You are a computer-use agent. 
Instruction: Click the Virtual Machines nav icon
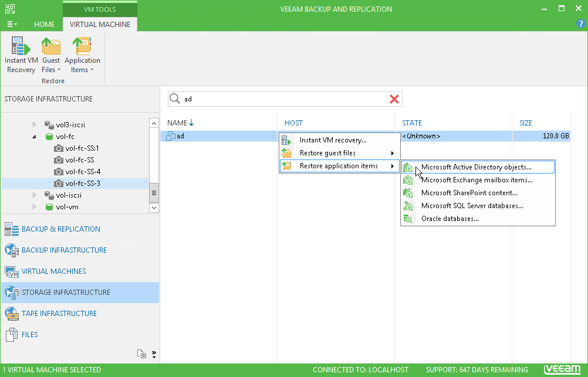pos(12,271)
